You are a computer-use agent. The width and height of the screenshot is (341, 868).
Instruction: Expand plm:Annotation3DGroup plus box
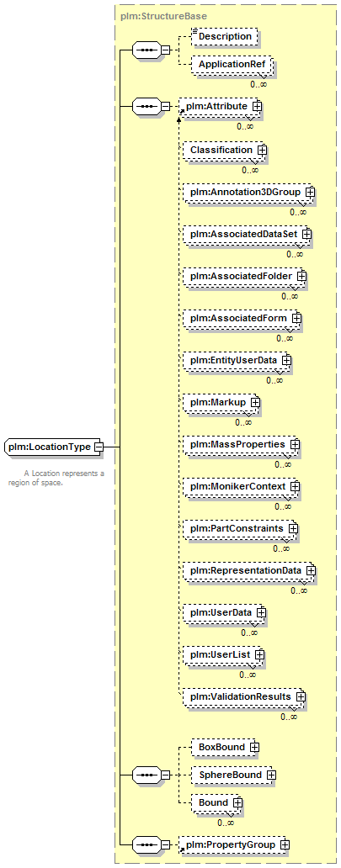click(310, 192)
